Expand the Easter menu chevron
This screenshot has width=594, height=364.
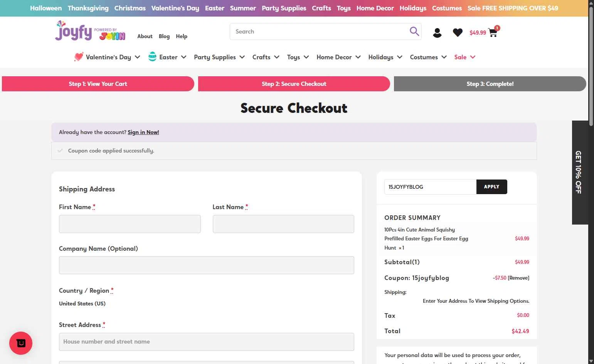point(183,57)
